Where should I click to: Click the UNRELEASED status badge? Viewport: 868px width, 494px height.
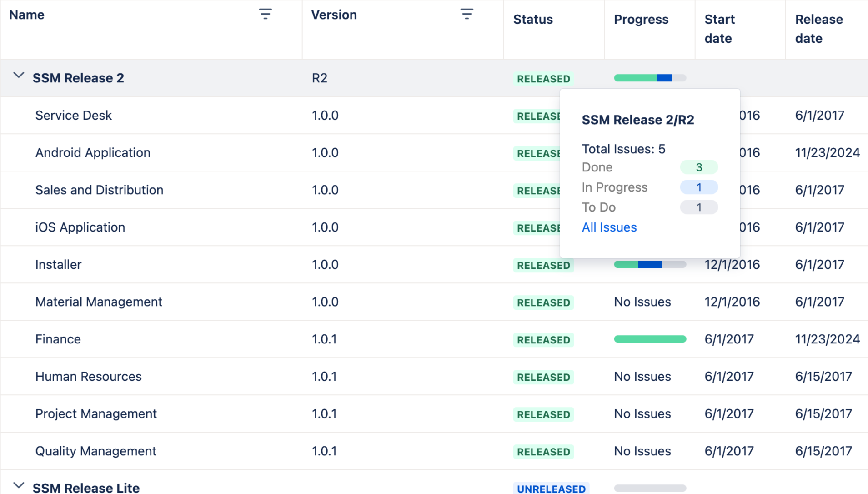pyautogui.click(x=551, y=489)
